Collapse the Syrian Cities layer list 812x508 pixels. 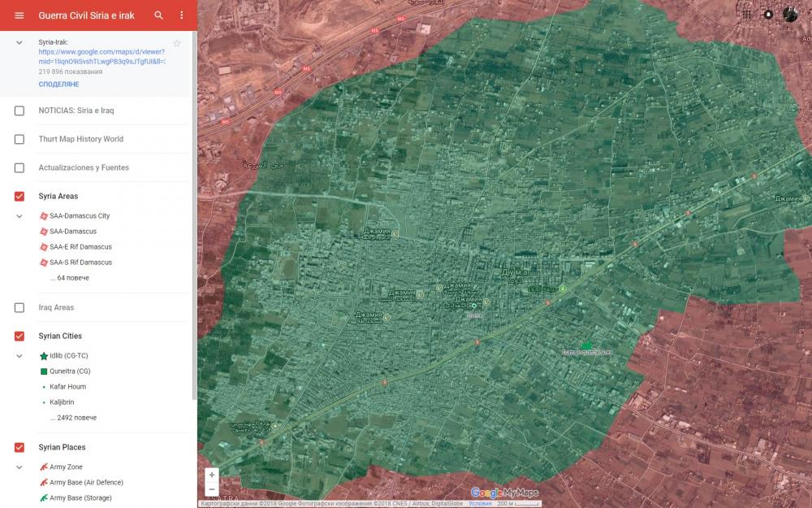(19, 356)
